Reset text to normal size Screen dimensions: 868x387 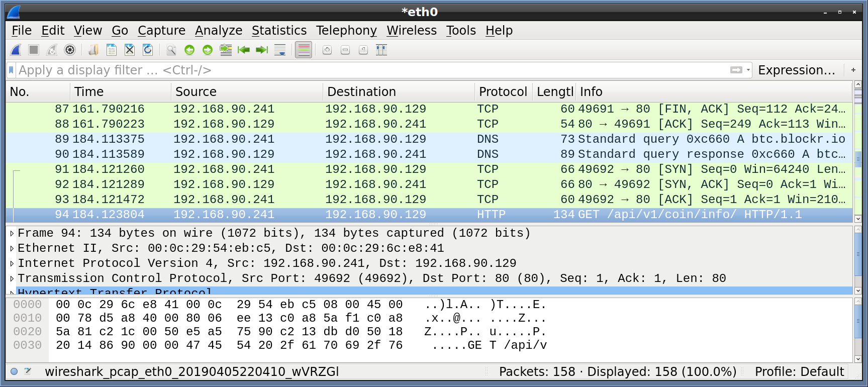pyautogui.click(x=363, y=50)
